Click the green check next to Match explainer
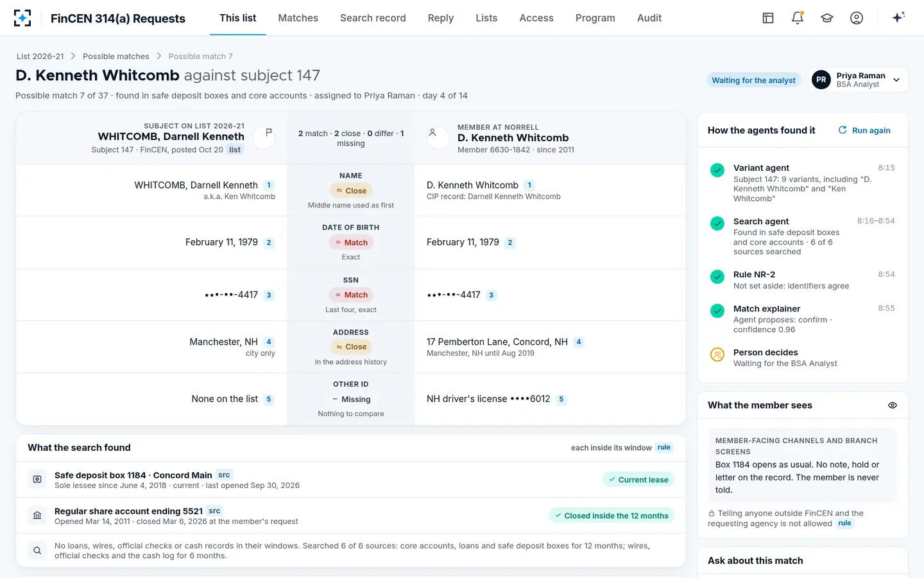Screen dimensions: 924x578 click(717, 311)
